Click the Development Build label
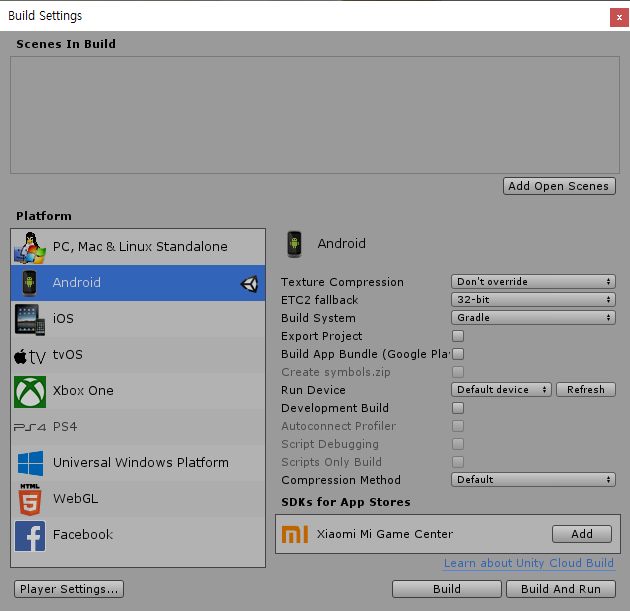Image resolution: width=630 pixels, height=611 pixels. tap(335, 408)
